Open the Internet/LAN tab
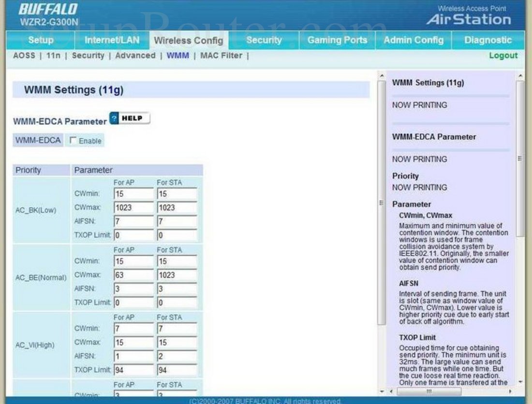Image resolution: width=532 pixels, height=404 pixels. coord(110,41)
